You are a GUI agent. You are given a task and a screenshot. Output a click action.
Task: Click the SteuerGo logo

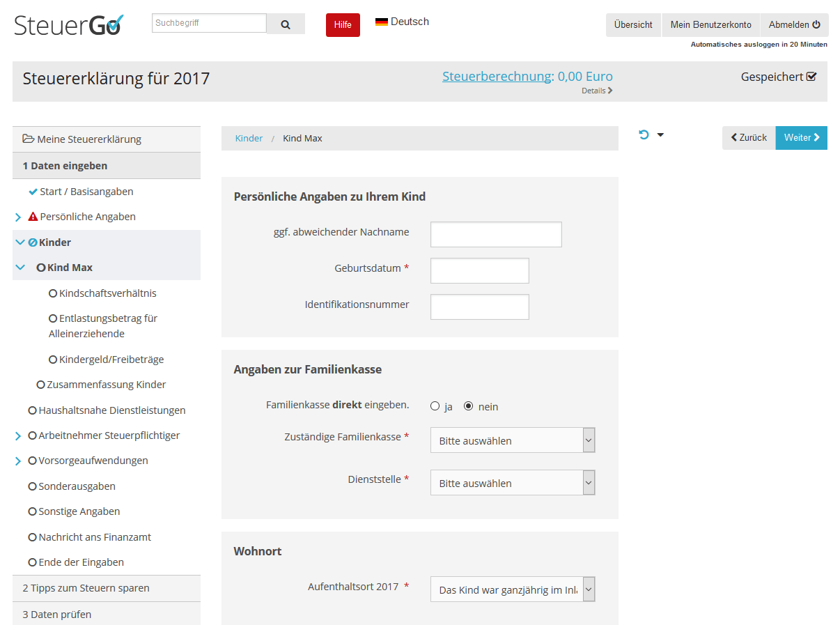[x=68, y=23]
